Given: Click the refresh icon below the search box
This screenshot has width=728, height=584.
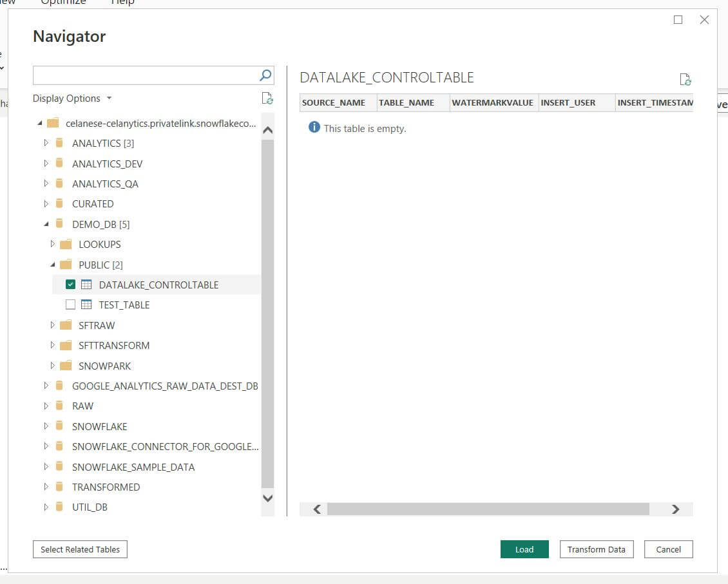Looking at the screenshot, I should 267,99.
